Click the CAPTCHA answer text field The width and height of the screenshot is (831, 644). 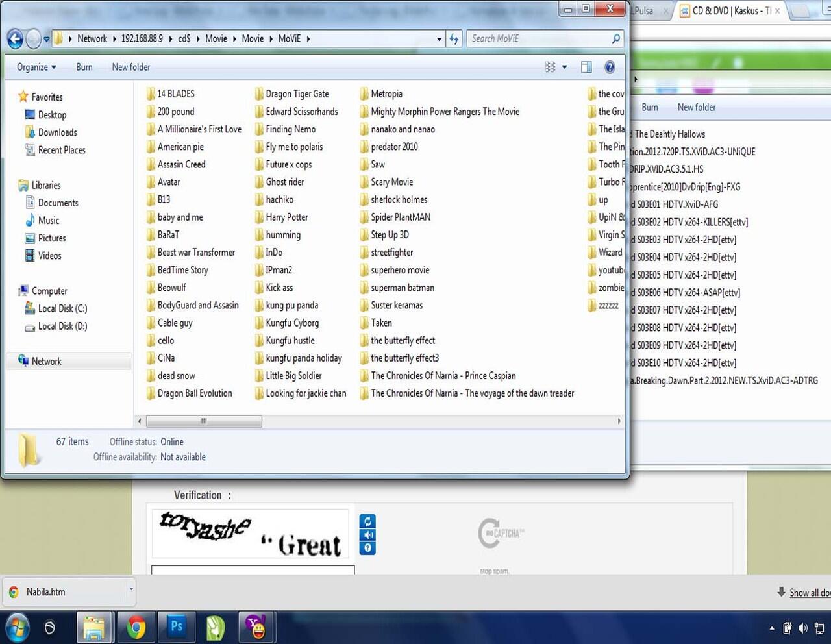coord(253,571)
